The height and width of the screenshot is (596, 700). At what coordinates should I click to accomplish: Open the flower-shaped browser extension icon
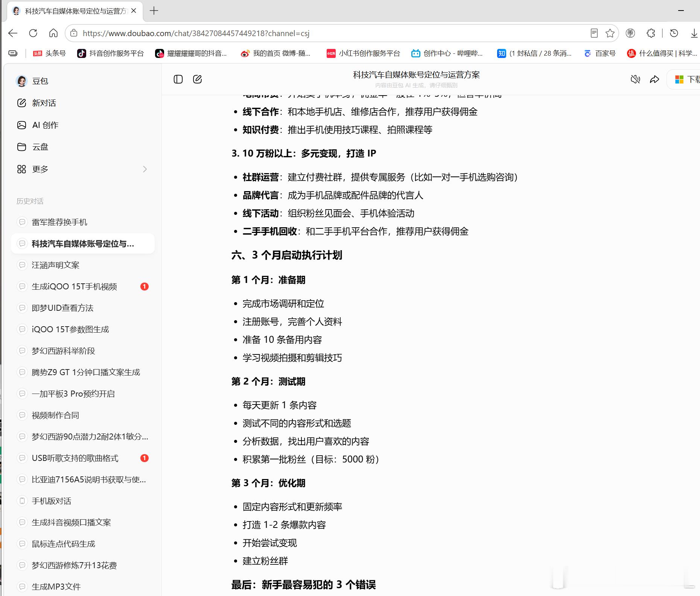pyautogui.click(x=630, y=33)
